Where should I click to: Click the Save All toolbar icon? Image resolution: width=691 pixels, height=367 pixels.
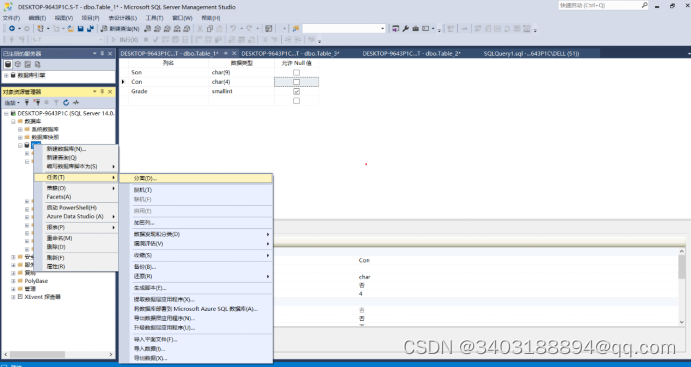(90, 29)
